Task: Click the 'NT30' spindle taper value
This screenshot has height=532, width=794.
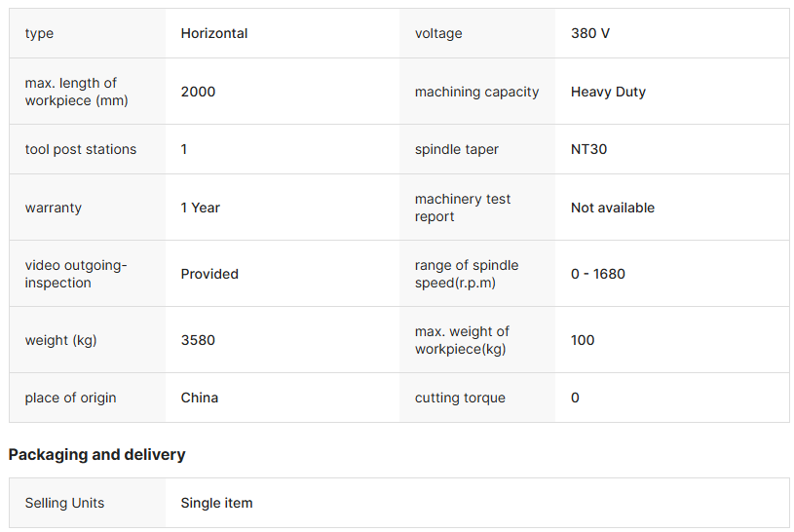Action: pyautogui.click(x=588, y=149)
